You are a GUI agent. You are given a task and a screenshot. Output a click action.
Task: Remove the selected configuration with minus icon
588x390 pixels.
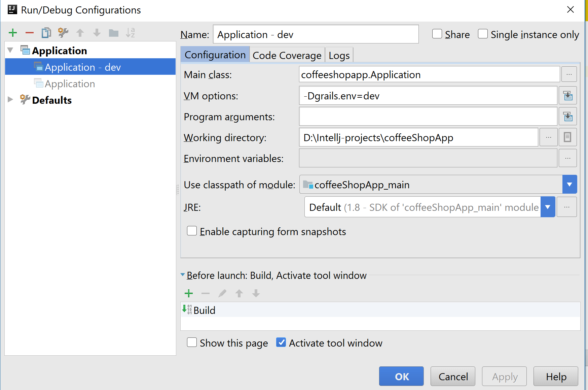[x=30, y=33]
